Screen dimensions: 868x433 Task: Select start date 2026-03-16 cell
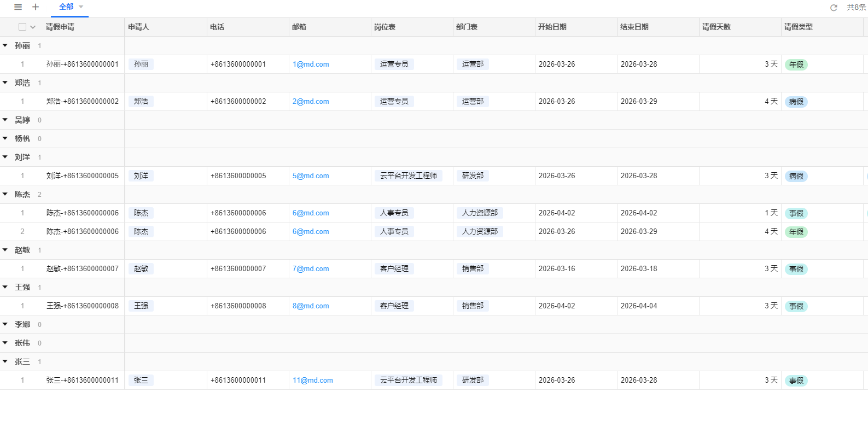click(x=576, y=269)
